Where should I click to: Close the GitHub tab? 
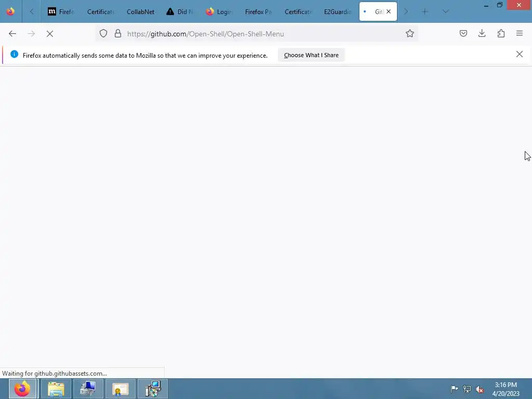point(389,11)
